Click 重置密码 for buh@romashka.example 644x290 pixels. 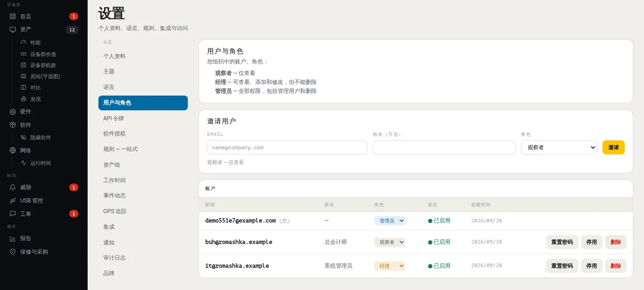(562, 242)
